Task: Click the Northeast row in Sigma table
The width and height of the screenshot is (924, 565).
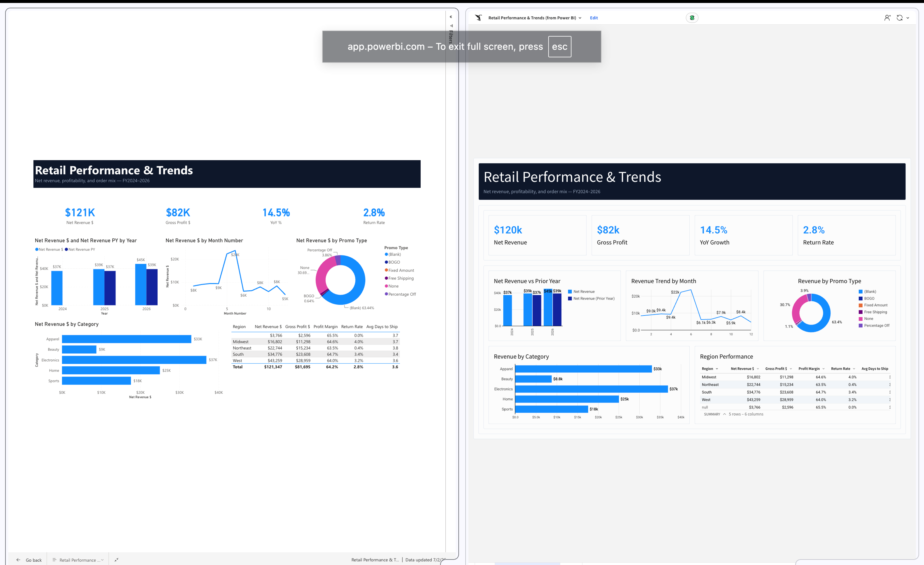Action: pyautogui.click(x=795, y=384)
